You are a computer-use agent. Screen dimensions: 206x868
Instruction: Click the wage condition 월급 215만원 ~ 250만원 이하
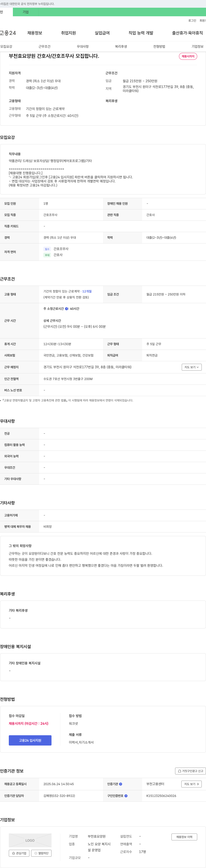(166, 294)
